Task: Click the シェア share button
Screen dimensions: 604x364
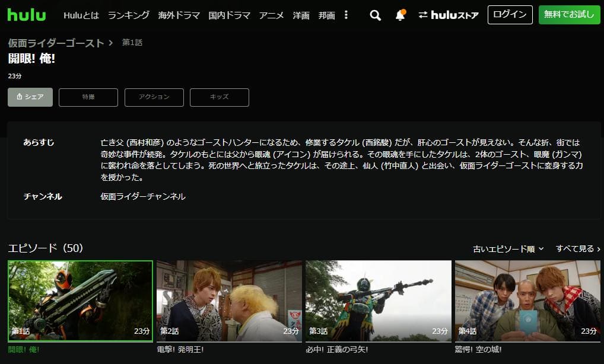Action: [x=30, y=97]
